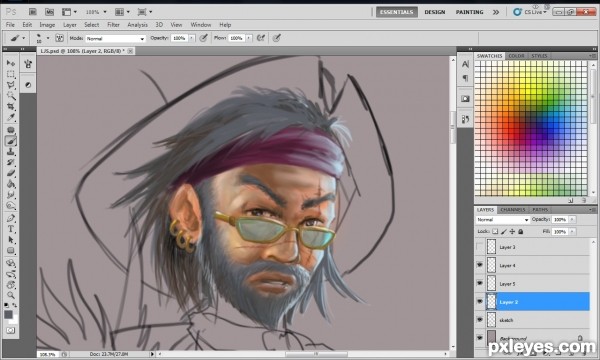Screen dimensions: 600x360
Task: Switch to the Color tab
Action: click(x=516, y=56)
